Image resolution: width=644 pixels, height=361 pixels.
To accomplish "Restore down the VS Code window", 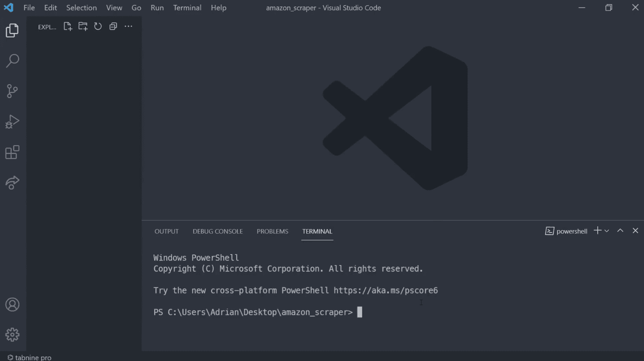I will pyautogui.click(x=609, y=8).
